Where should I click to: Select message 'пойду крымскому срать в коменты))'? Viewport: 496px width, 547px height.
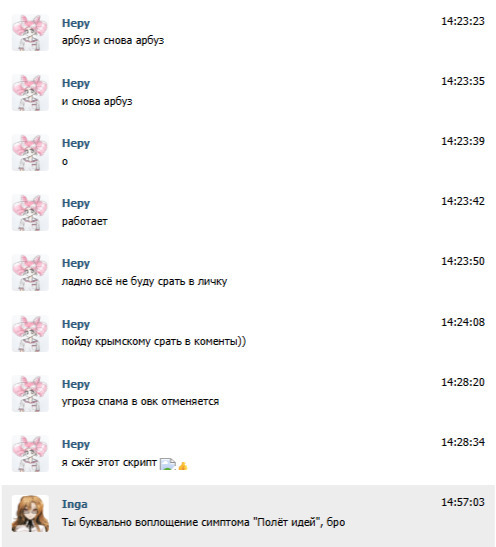(x=154, y=341)
